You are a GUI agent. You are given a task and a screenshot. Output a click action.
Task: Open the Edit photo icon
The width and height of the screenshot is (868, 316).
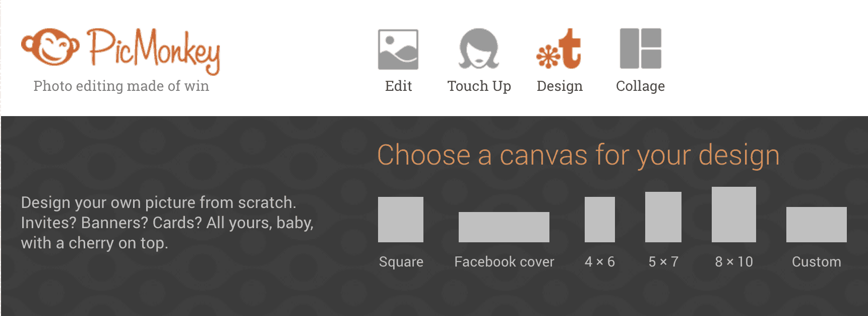[x=398, y=49]
